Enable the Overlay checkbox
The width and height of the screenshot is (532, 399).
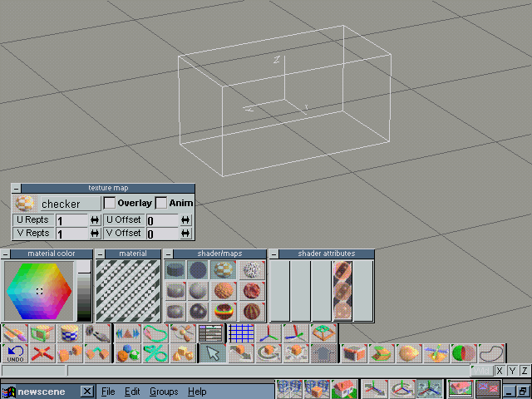(x=109, y=203)
